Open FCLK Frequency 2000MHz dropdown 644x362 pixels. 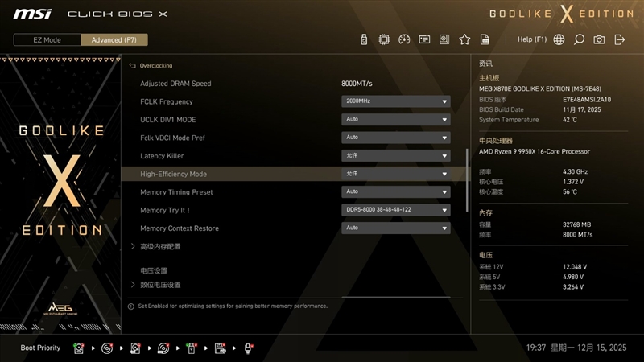pyautogui.click(x=395, y=101)
